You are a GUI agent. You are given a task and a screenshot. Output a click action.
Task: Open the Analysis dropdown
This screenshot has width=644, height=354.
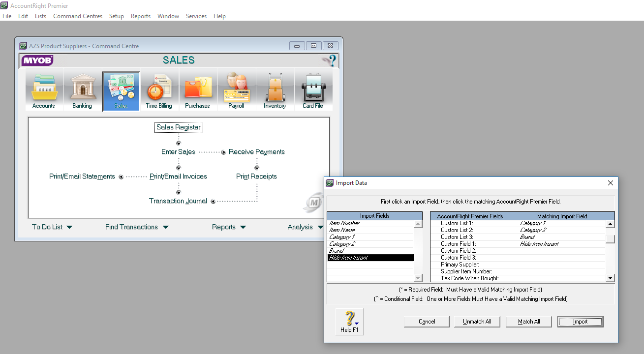pos(305,227)
